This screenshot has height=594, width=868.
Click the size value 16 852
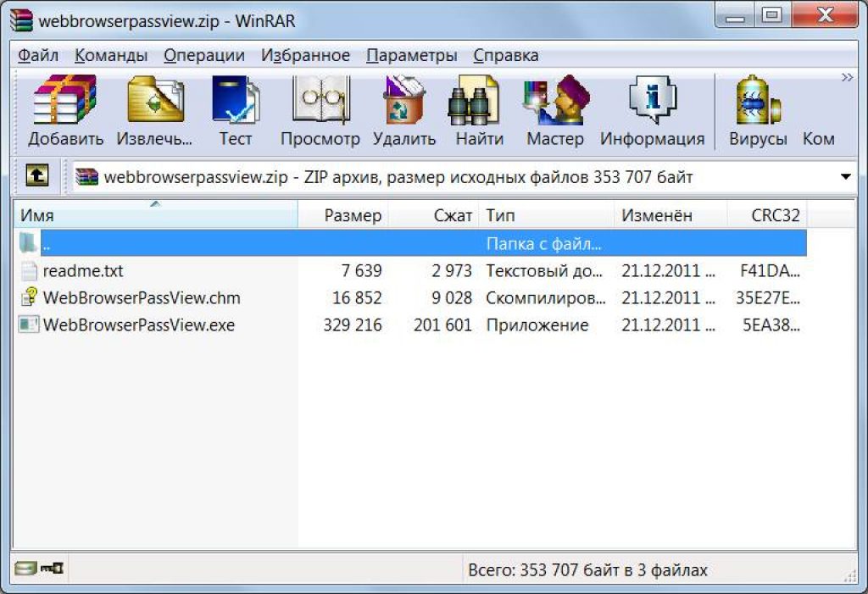tap(357, 297)
